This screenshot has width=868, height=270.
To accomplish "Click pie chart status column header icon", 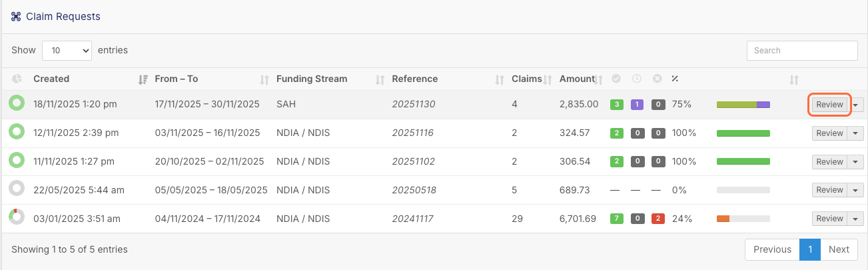I will tap(17, 79).
